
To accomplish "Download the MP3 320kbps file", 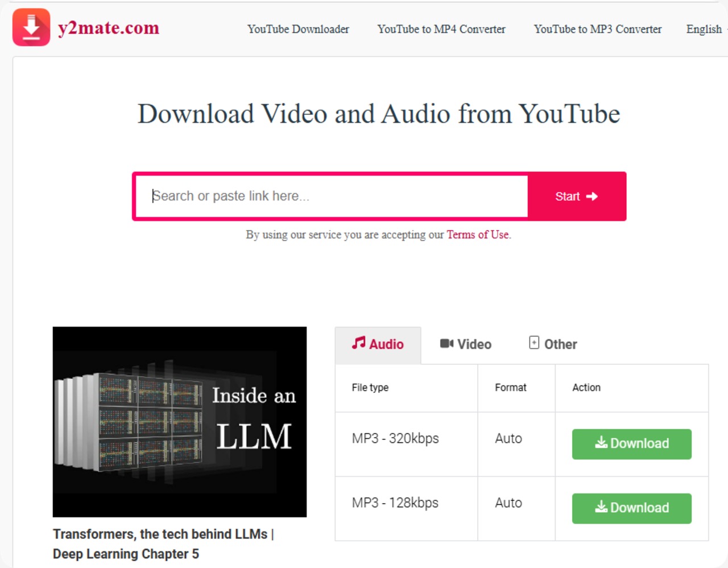I will pyautogui.click(x=631, y=444).
